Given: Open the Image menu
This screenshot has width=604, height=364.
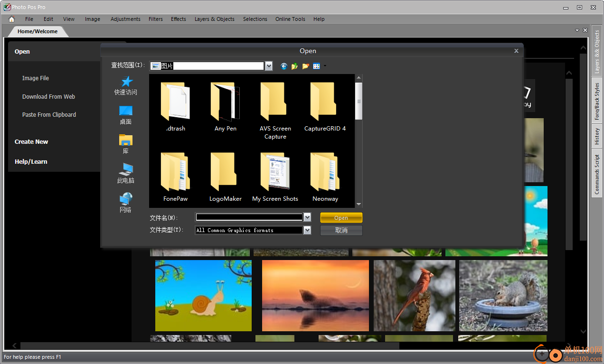Looking at the screenshot, I should pyautogui.click(x=93, y=19).
